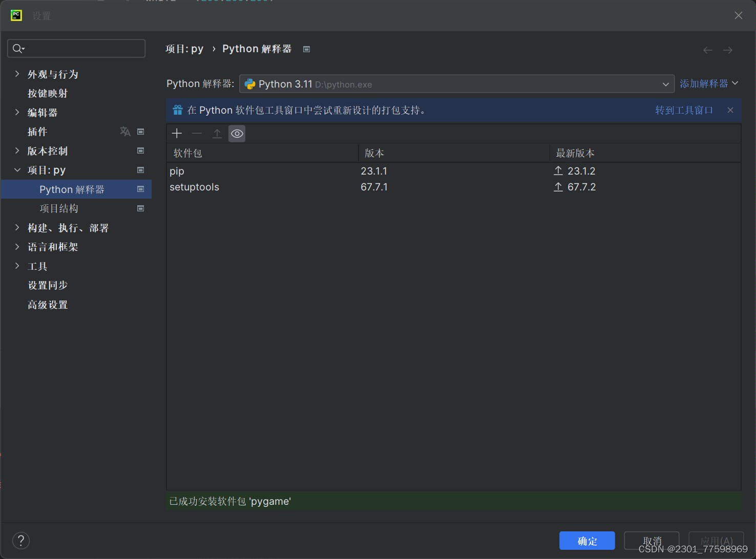Select Python 解释器 in the settings tree

pos(76,189)
